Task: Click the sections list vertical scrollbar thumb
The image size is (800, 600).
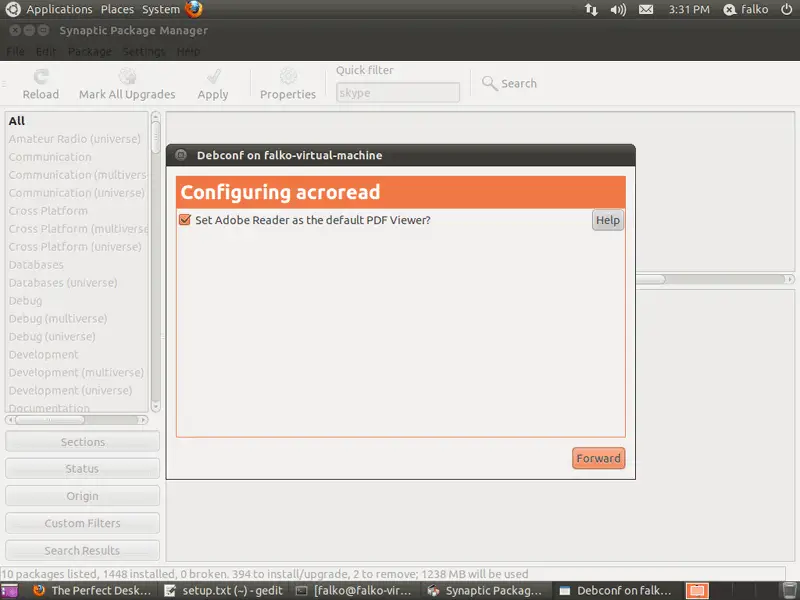Action: click(156, 137)
